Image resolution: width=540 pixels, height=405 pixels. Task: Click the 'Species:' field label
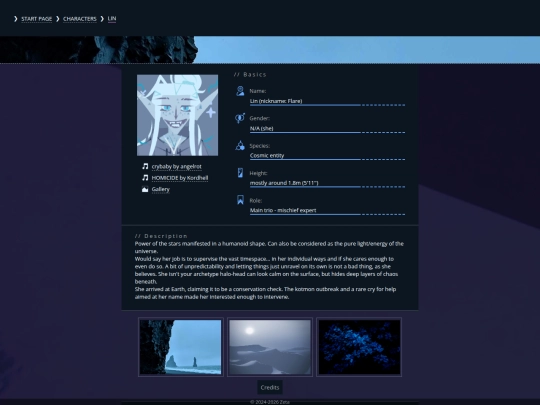[x=260, y=146]
